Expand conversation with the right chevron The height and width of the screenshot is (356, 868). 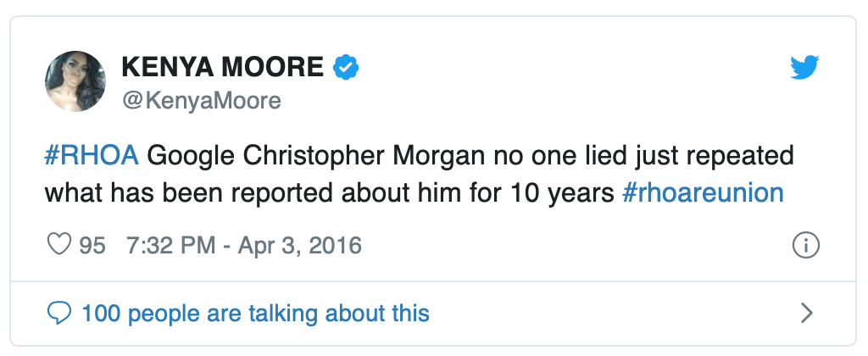pos(806,314)
